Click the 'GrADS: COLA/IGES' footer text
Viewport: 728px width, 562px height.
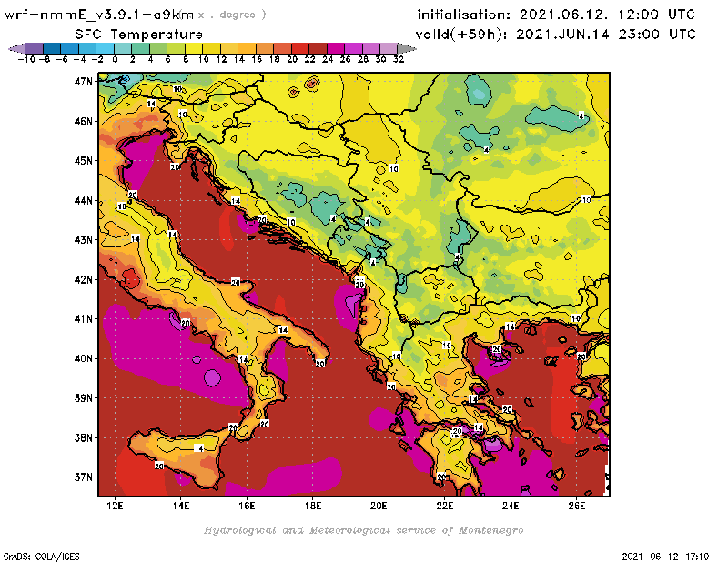[x=41, y=557]
